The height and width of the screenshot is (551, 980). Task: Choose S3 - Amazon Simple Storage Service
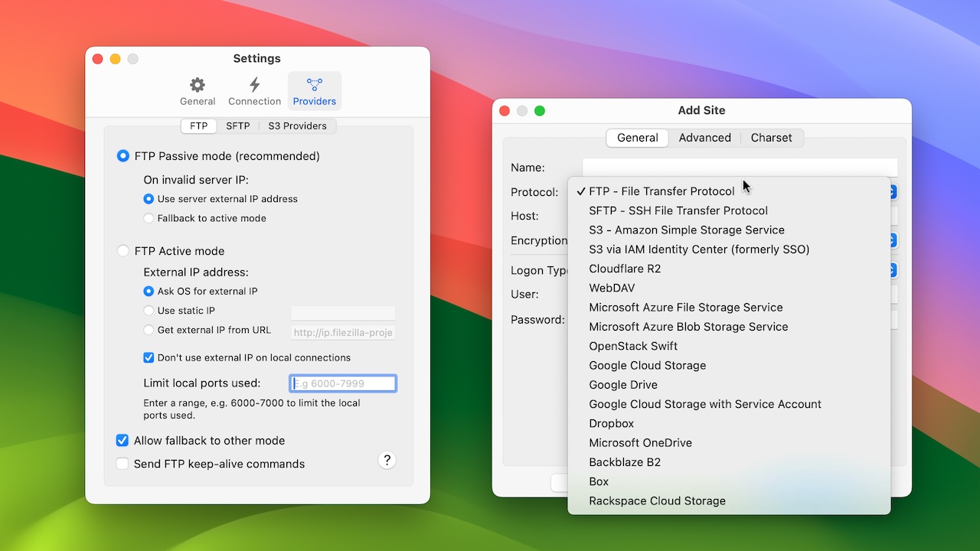coord(729,230)
